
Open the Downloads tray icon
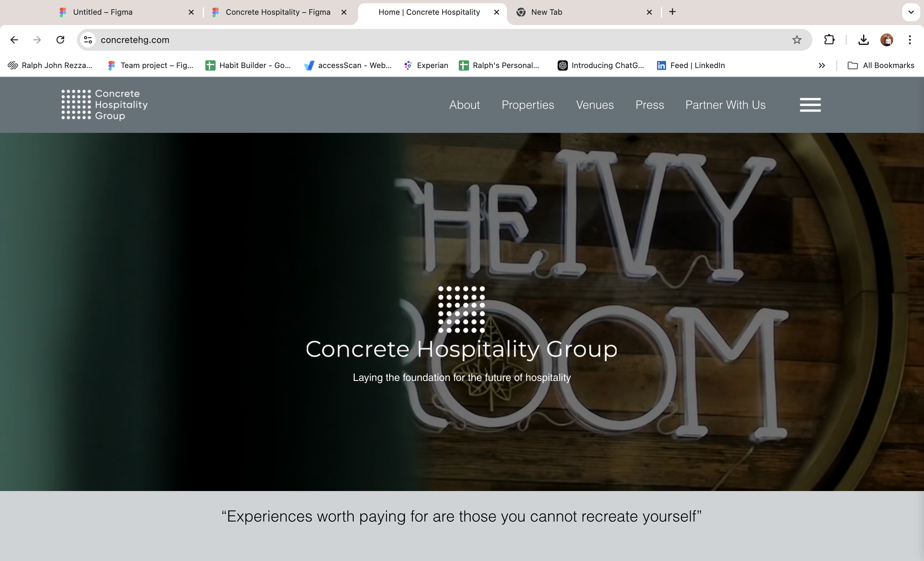(x=863, y=40)
